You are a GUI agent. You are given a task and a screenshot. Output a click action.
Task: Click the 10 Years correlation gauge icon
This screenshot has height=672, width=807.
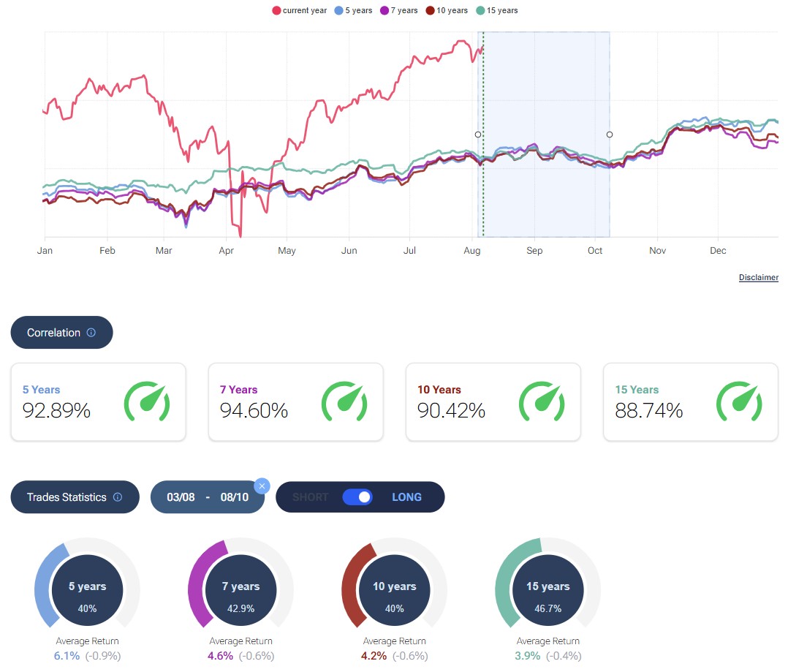coord(542,401)
